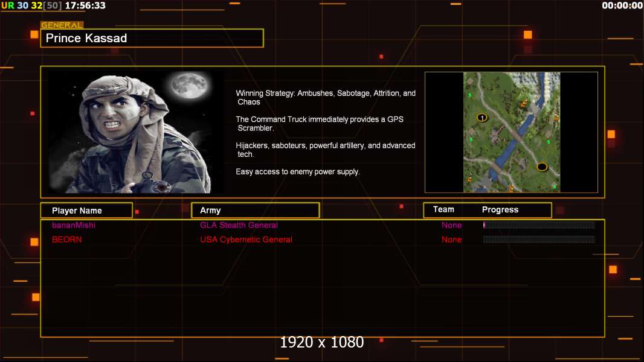Click bananMishi's loading progress bar
The width and height of the screenshot is (644, 362).
539,224
